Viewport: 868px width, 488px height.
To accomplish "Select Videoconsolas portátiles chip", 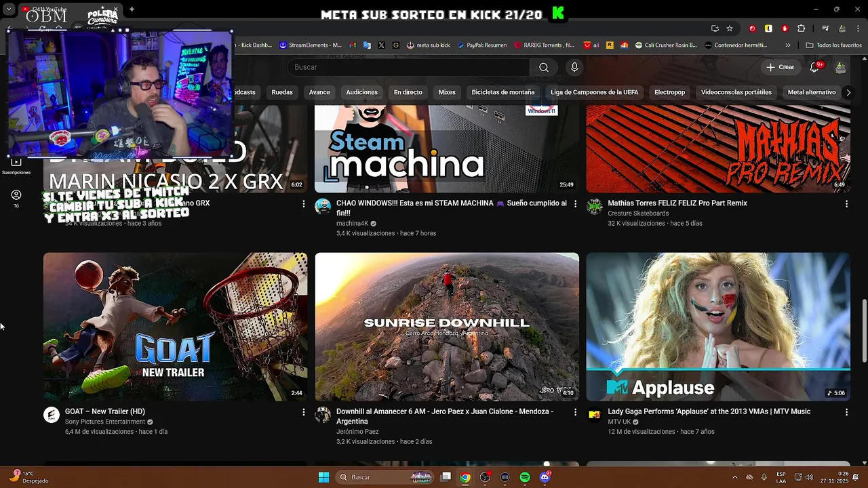I will (736, 92).
